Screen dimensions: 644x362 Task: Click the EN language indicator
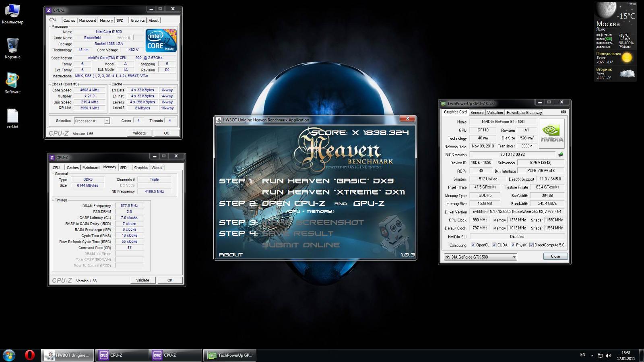coord(582,355)
